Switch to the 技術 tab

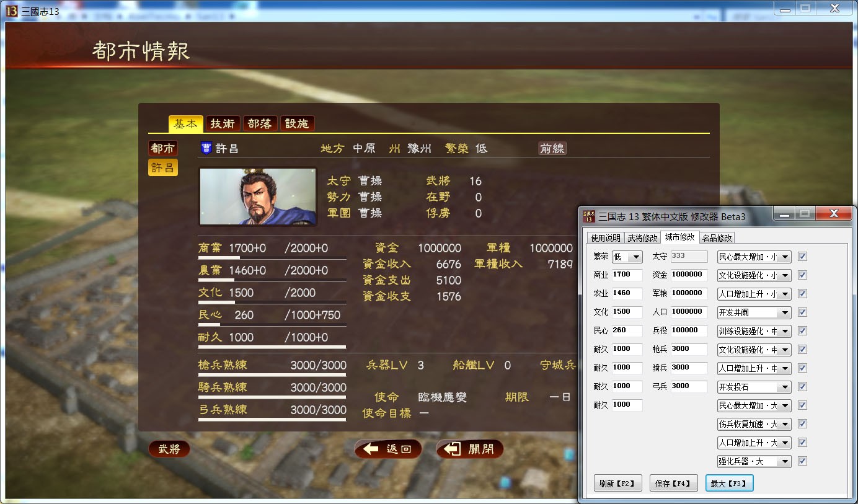click(223, 123)
